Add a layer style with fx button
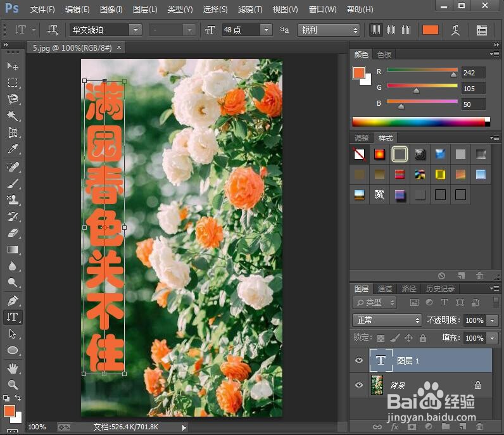This screenshot has width=504, height=435. (x=394, y=427)
